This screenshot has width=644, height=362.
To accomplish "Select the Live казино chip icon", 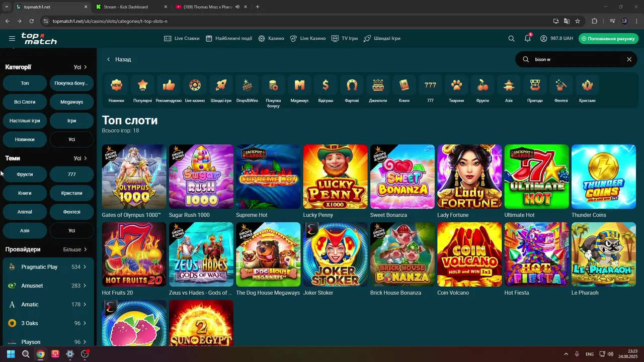I will (195, 85).
